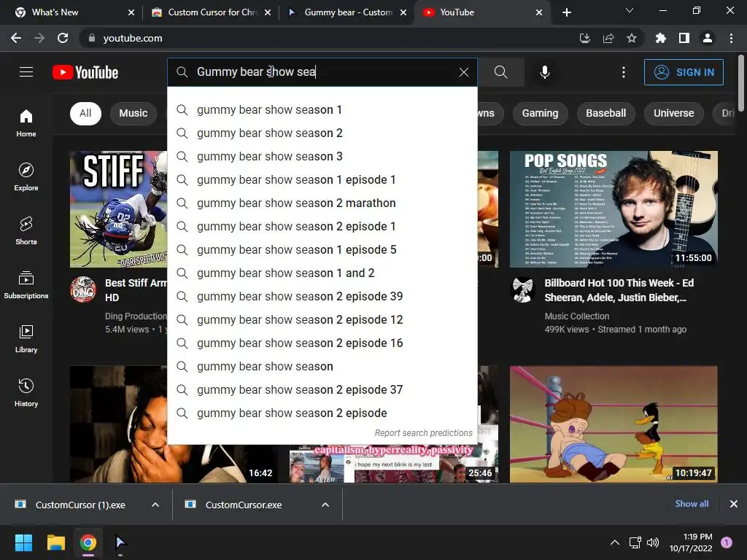Click the youtube.com address bar

[x=329, y=38]
